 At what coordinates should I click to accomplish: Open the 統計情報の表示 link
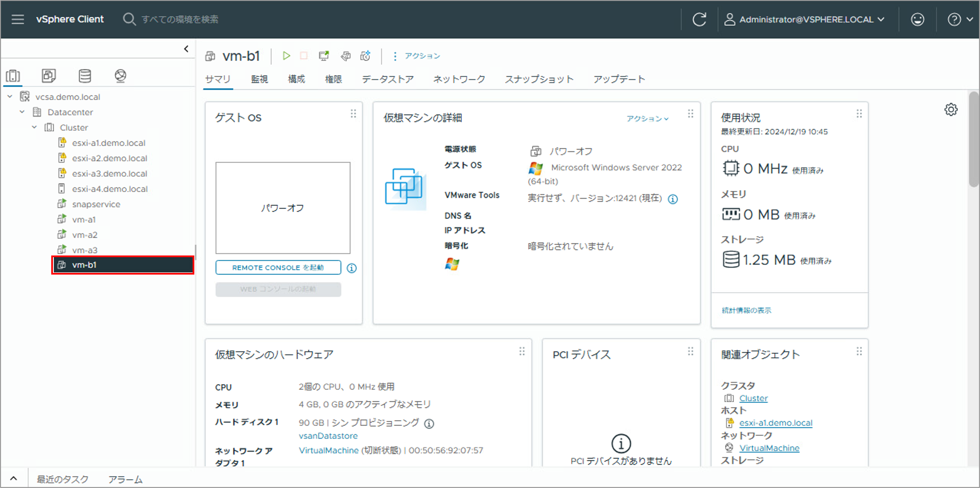tap(746, 310)
